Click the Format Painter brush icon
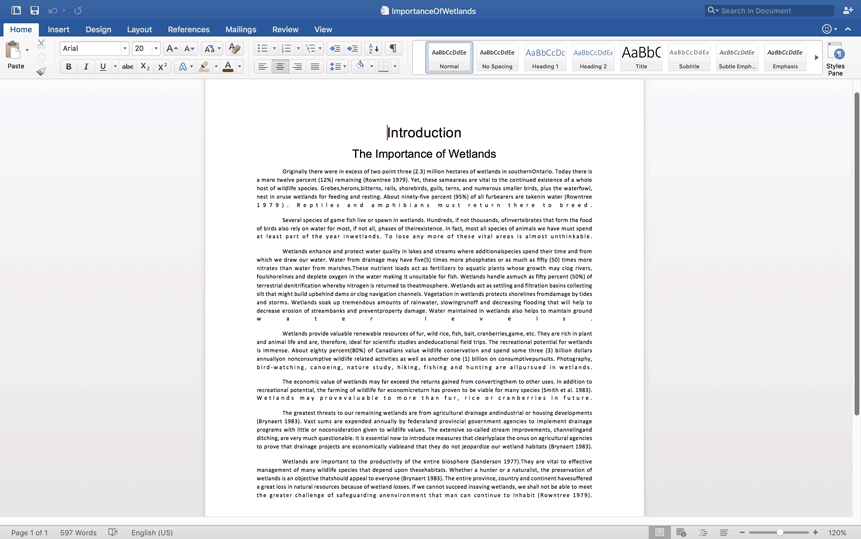861x539 pixels. (41, 71)
